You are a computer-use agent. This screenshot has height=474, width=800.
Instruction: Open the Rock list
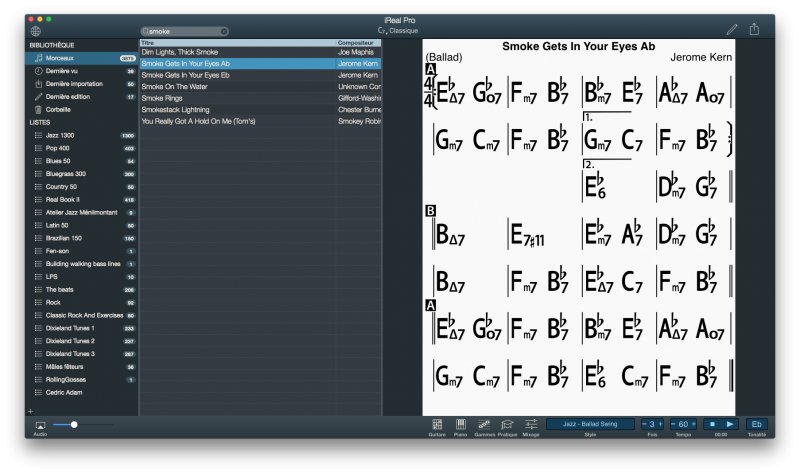coord(82,303)
